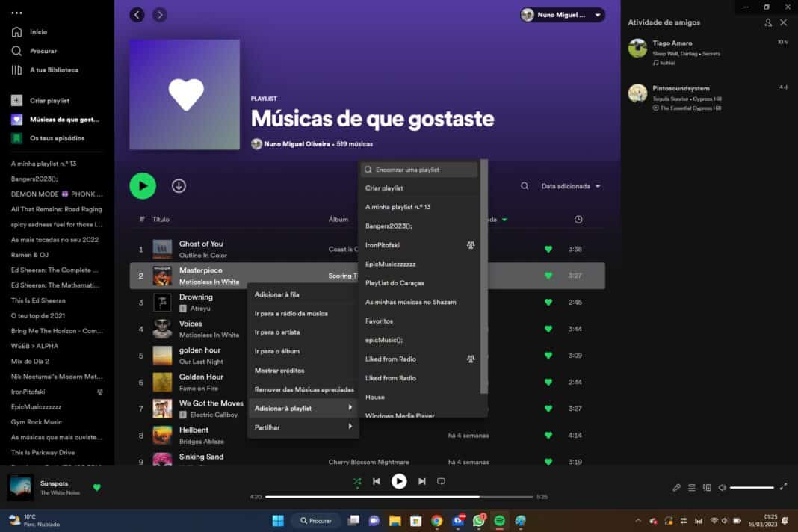The width and height of the screenshot is (798, 532).
Task: Toggle the heart on Hellbent
Action: click(x=548, y=436)
